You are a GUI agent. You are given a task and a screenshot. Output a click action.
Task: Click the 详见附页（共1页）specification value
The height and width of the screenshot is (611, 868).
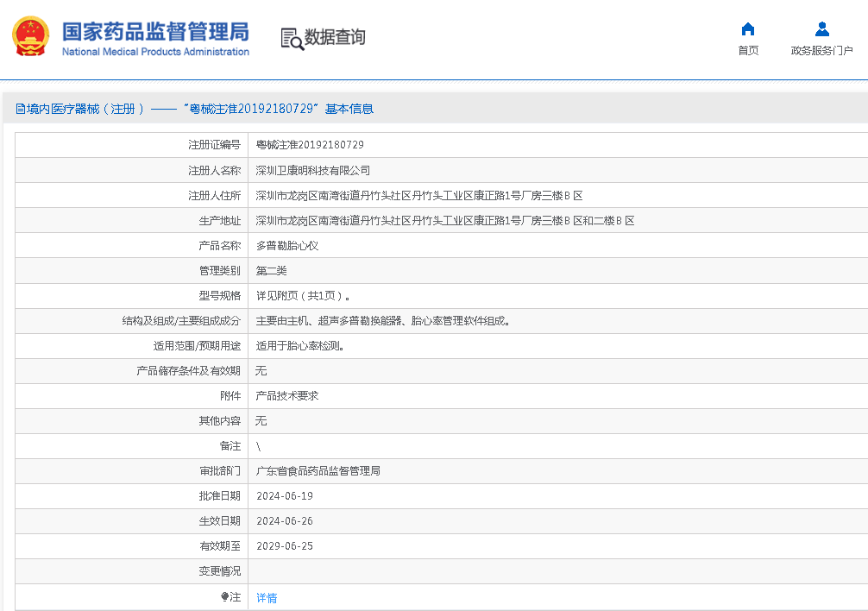click(x=303, y=295)
